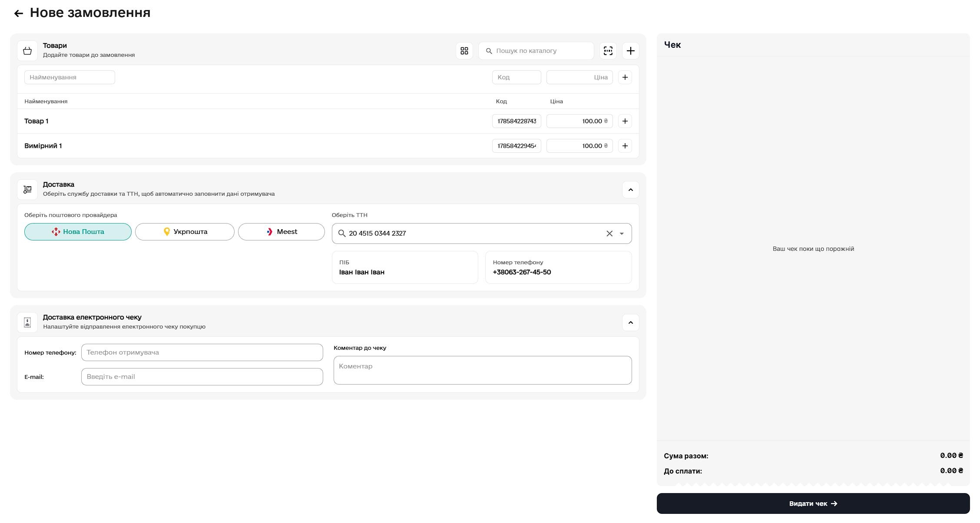980x523 pixels.
Task: Collapse the Доставка section
Action: click(x=631, y=190)
